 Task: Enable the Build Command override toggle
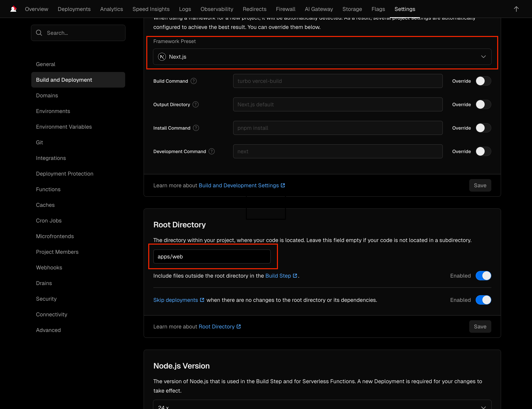(483, 81)
